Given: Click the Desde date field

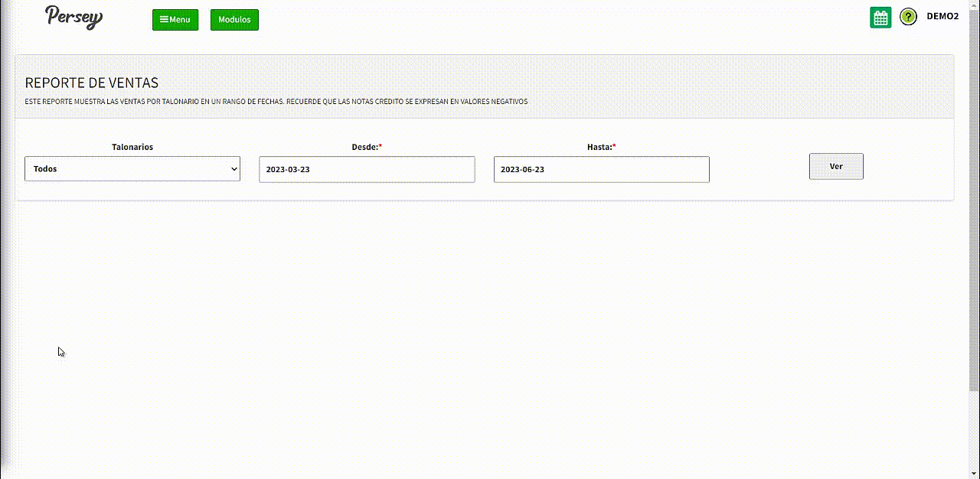Looking at the screenshot, I should (367, 170).
